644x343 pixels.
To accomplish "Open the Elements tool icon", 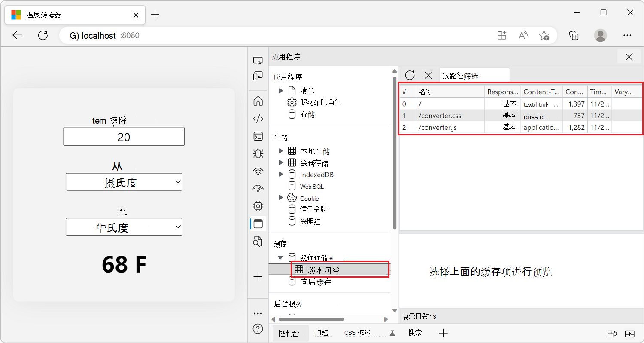I will [x=258, y=119].
